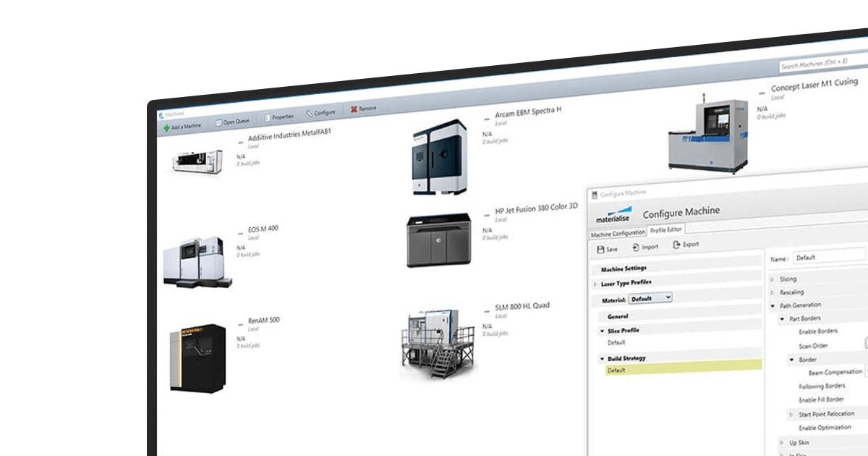Expand the Start Point Relocation node

click(791, 415)
